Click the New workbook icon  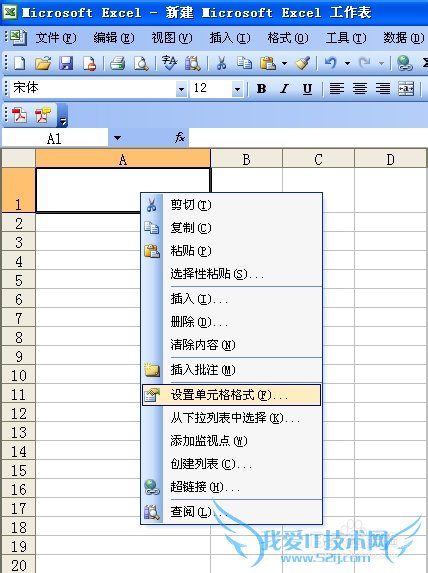pyautogui.click(x=19, y=63)
